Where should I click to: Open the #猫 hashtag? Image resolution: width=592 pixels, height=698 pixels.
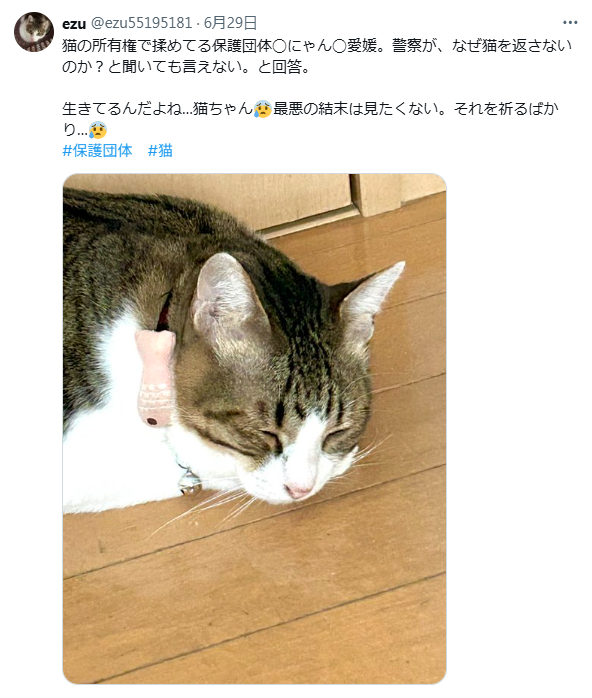(x=160, y=150)
